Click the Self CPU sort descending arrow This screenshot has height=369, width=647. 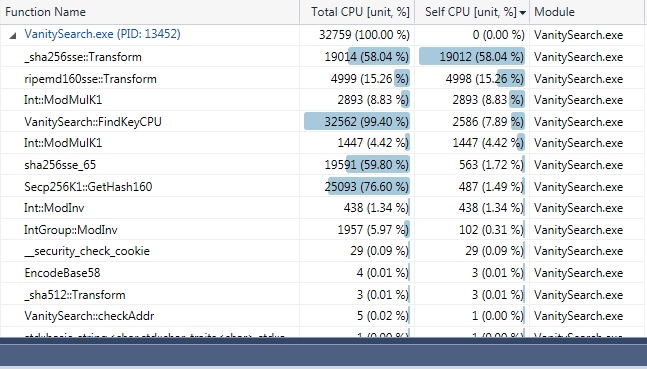pos(522,13)
